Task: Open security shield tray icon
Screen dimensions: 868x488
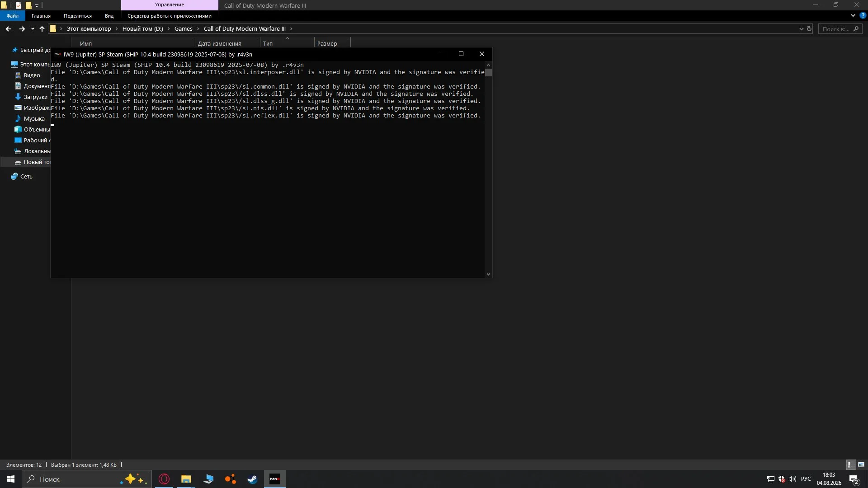Action: (x=782, y=479)
